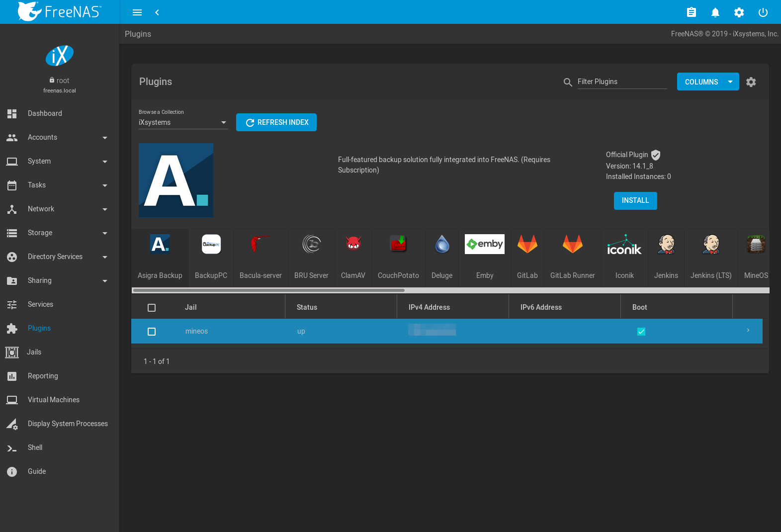Open the iXsystems collection dropdown

(183, 122)
